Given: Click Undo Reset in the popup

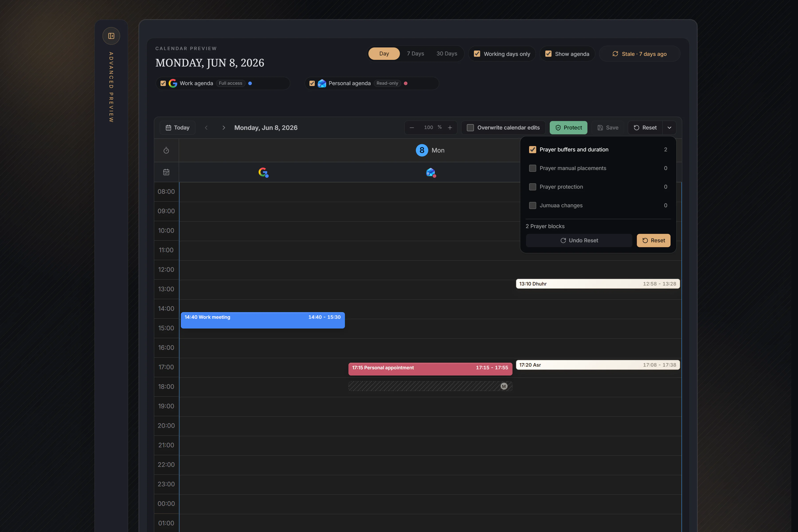Looking at the screenshot, I should click(x=579, y=241).
